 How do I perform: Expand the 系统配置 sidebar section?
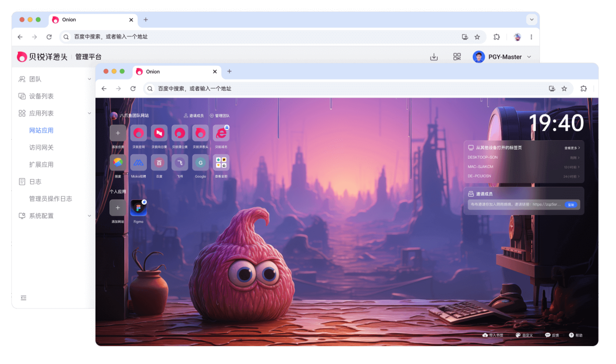pos(55,216)
